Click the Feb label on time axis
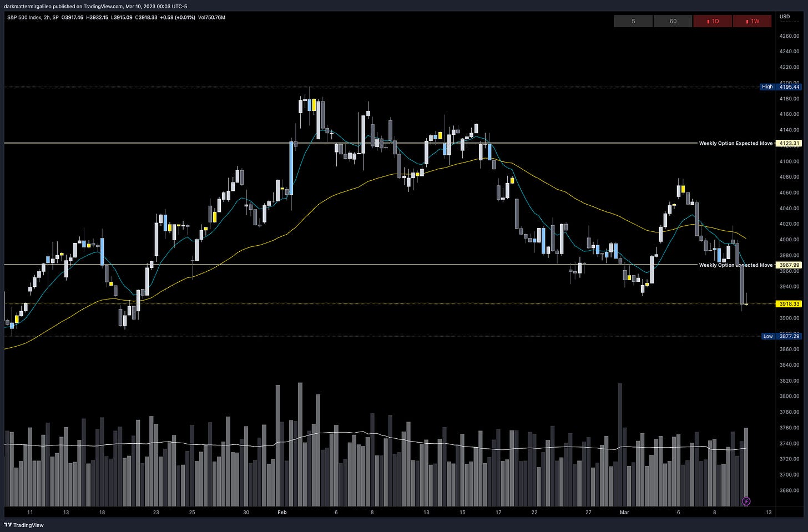The width and height of the screenshot is (808, 532). click(282, 512)
